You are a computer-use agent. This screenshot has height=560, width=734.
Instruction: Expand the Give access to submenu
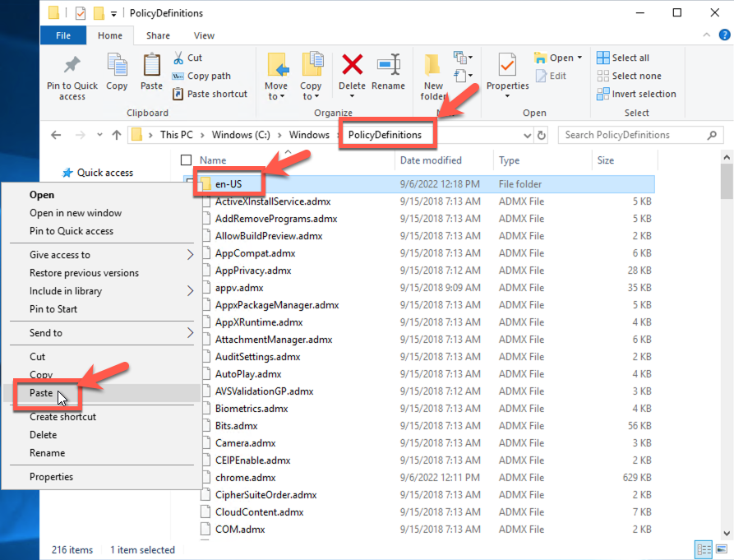(191, 255)
